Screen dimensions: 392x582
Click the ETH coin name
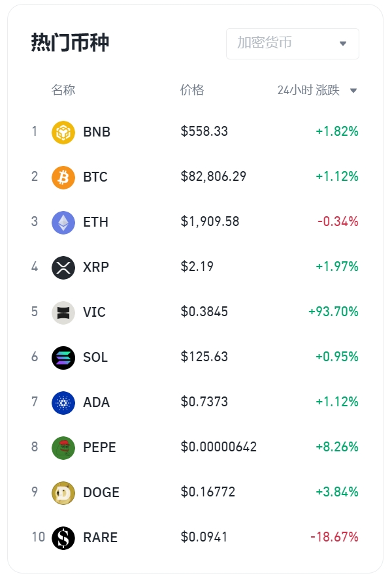click(95, 222)
